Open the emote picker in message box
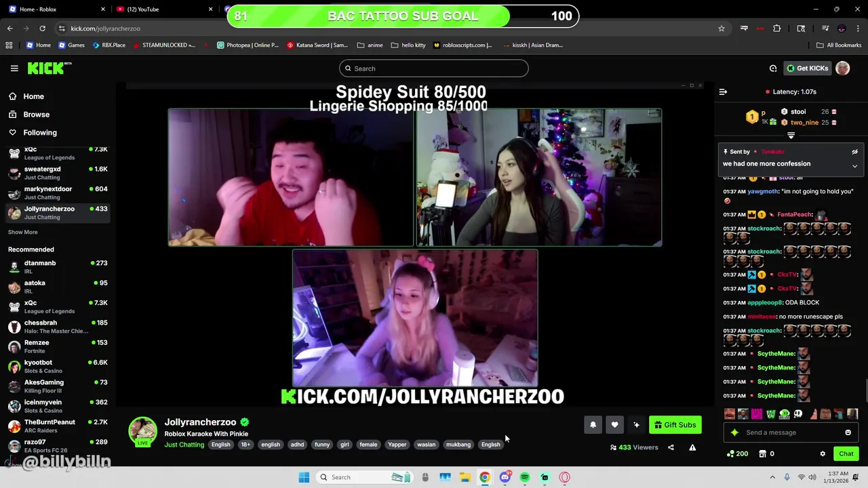 [848, 432]
